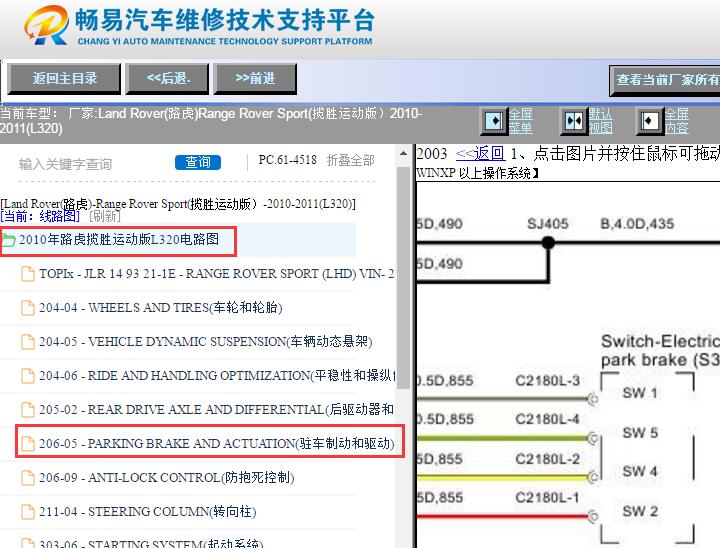Click the PC.61-4518 text
This screenshot has height=548, width=720.
(287, 160)
